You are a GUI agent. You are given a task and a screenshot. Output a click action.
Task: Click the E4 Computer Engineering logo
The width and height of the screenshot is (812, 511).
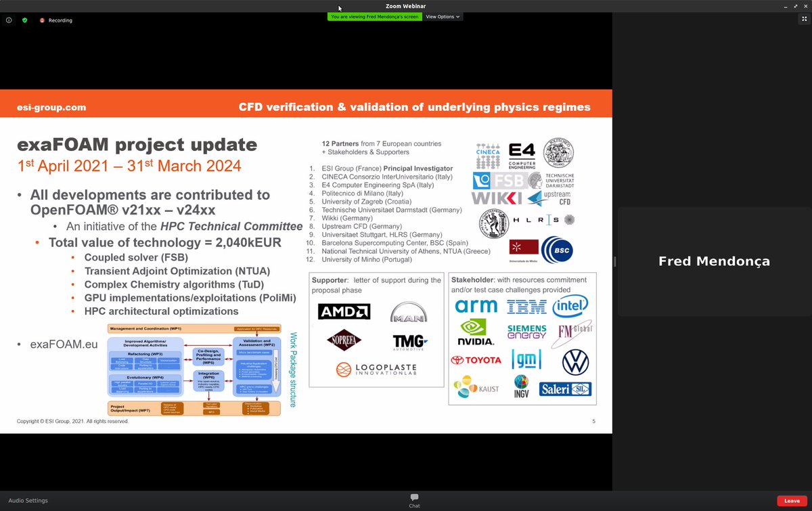[x=522, y=155]
